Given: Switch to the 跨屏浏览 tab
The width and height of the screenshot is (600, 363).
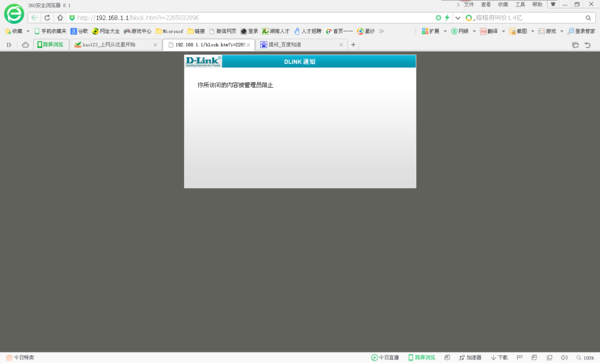Looking at the screenshot, I should coord(51,45).
